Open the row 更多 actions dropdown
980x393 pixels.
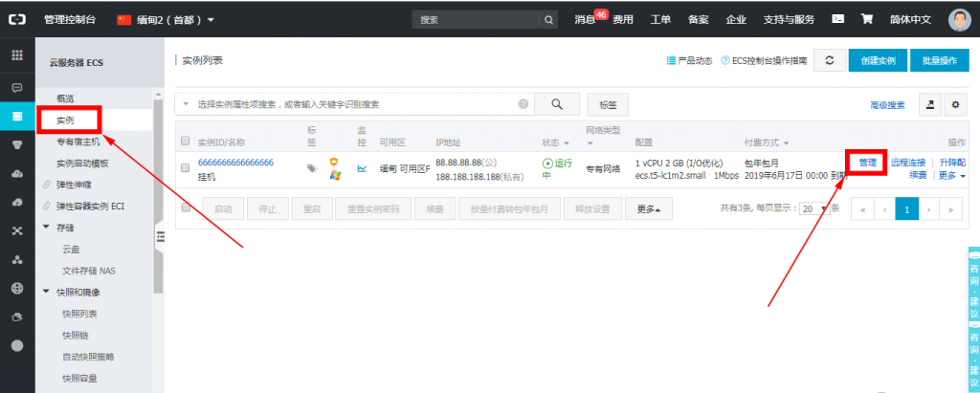coord(952,176)
